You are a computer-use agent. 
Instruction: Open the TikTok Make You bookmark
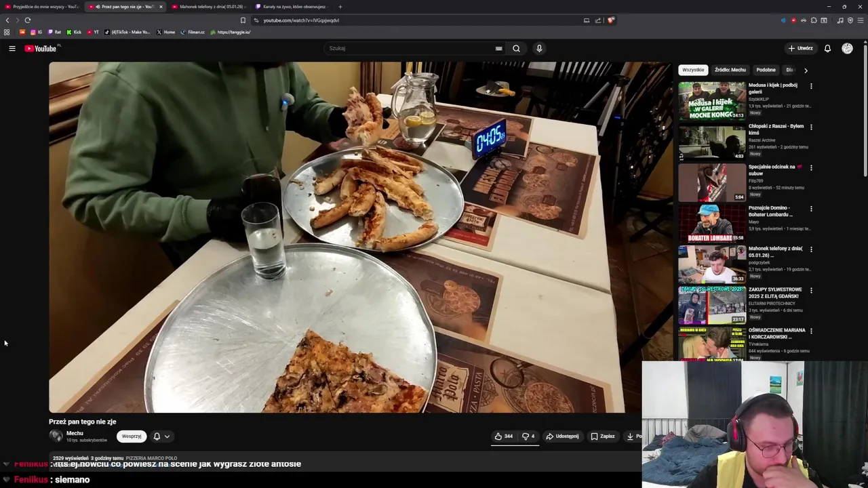pyautogui.click(x=127, y=32)
